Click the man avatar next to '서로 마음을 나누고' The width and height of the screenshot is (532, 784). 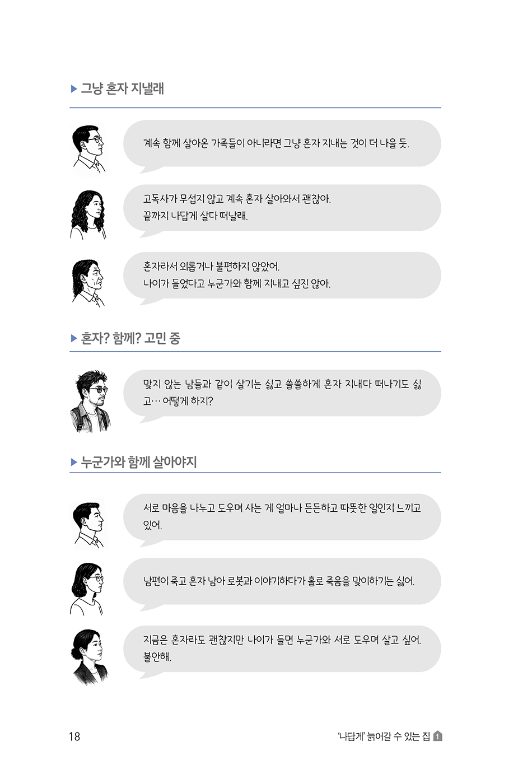click(88, 525)
